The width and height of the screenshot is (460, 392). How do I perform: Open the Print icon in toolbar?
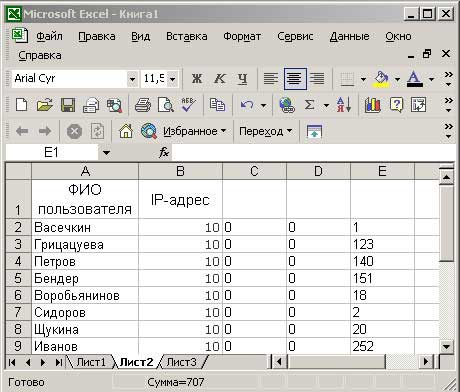click(142, 105)
